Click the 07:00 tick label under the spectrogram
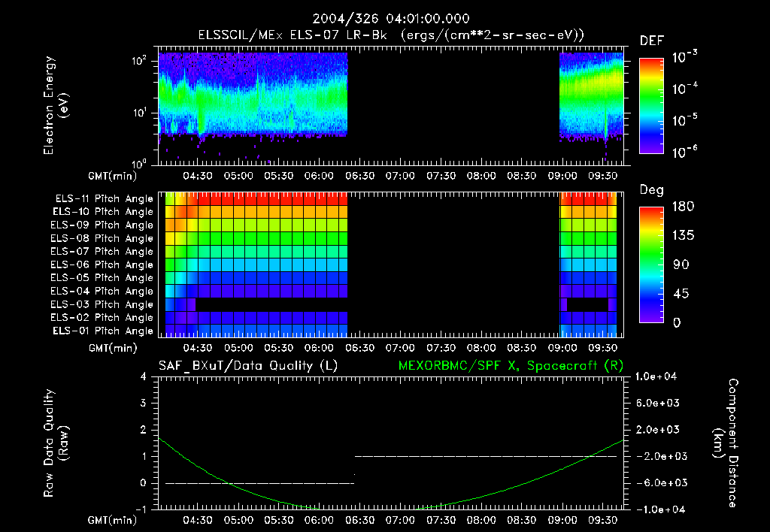This screenshot has height=532, width=770. pos(400,176)
